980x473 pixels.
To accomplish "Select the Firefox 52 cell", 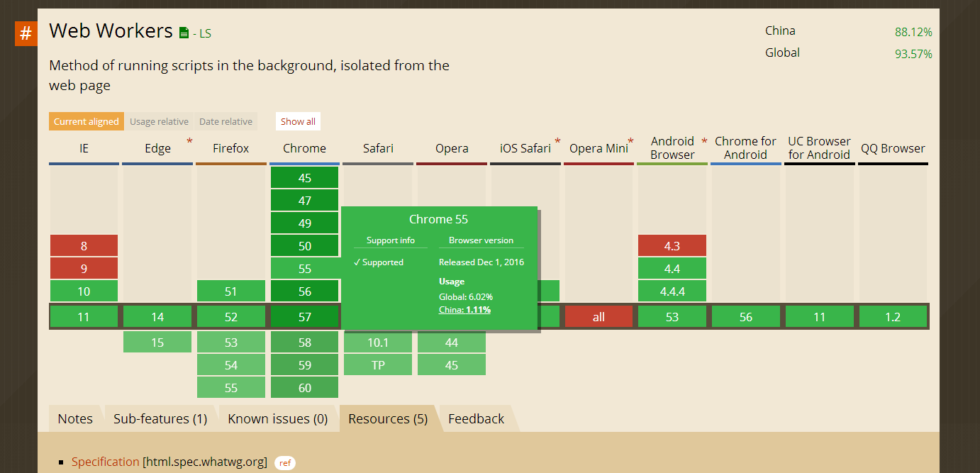I will tap(231, 317).
